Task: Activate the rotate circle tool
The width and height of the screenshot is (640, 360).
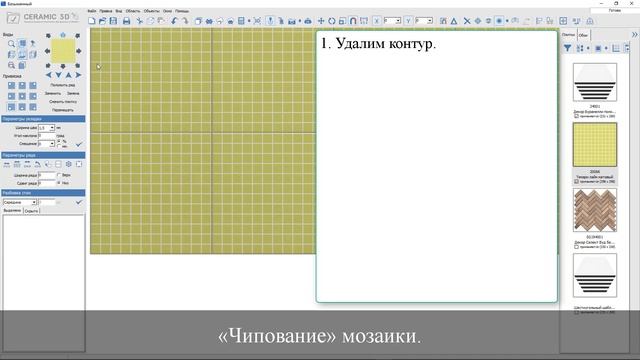Action: tap(331, 21)
